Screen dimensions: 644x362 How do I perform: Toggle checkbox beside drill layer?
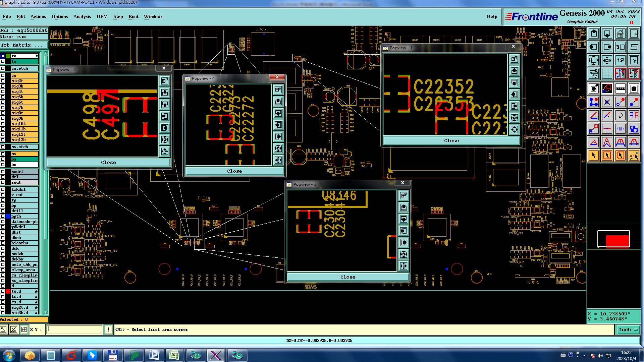(x=3, y=211)
